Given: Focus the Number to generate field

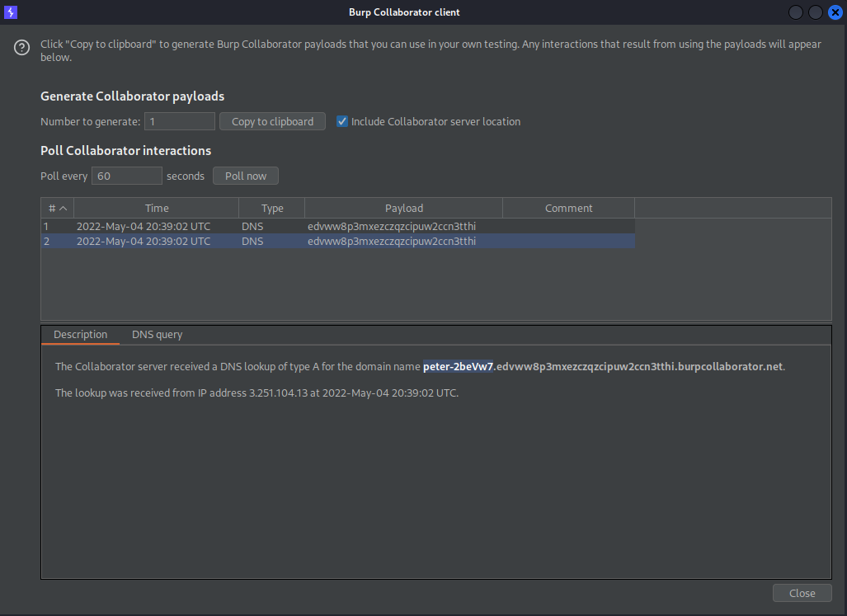Looking at the screenshot, I should click(180, 121).
